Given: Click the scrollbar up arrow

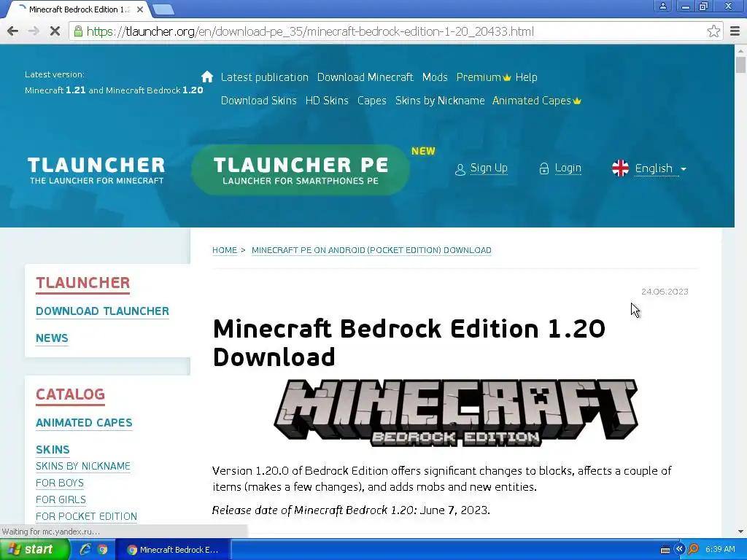Looking at the screenshot, I should [740, 50].
